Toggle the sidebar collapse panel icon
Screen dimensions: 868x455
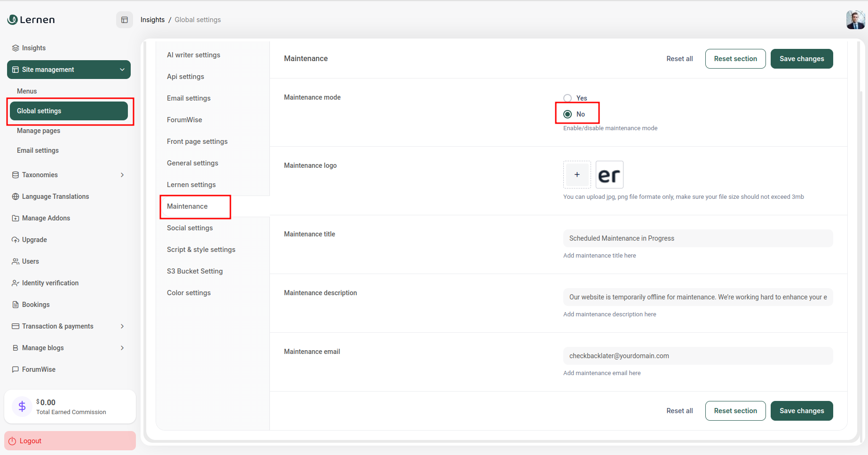124,19
